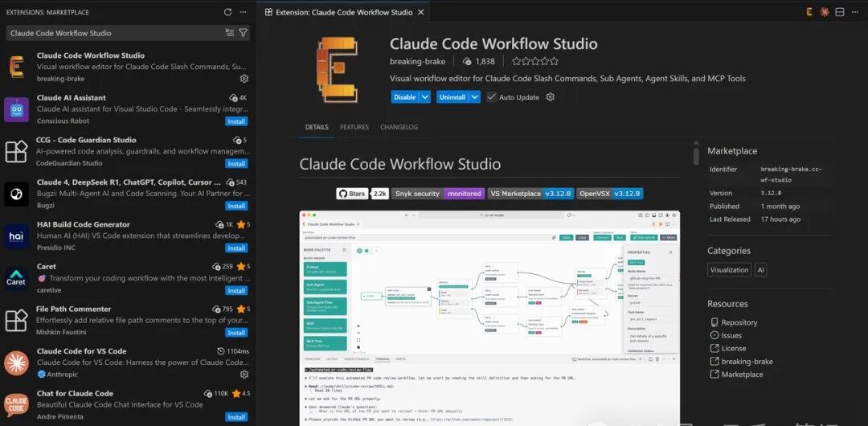Click the VS Marketplace v3.12.8 badge
The width and height of the screenshot is (868, 426).
pos(531,194)
